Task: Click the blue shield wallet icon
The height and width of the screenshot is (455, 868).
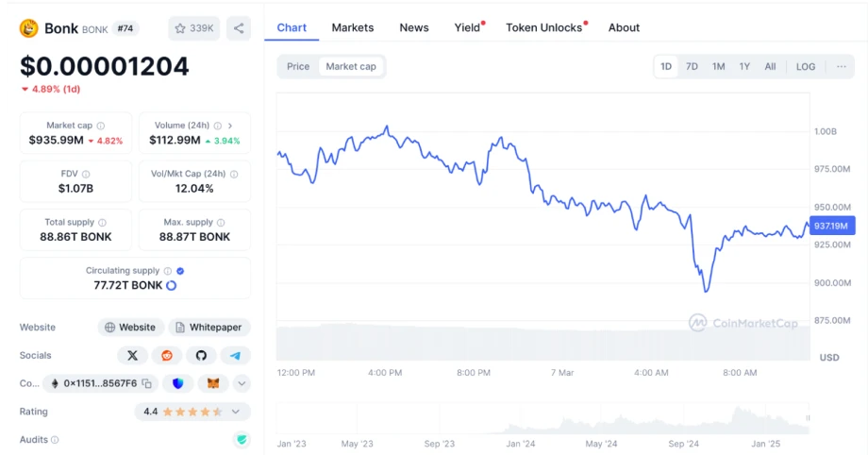Action: coord(178,383)
